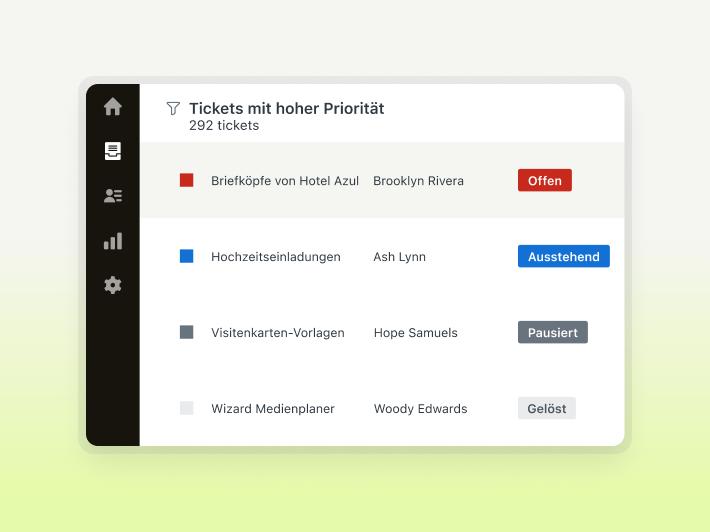The image size is (710, 532).
Task: Open the Wizard Medienplaner ticket
Action: [x=273, y=409]
